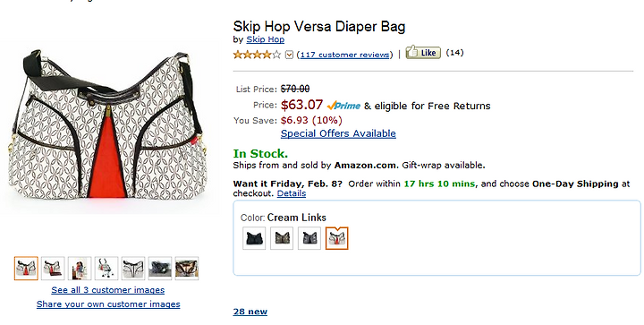Select the first highlighted bag thumbnail

click(x=26, y=269)
